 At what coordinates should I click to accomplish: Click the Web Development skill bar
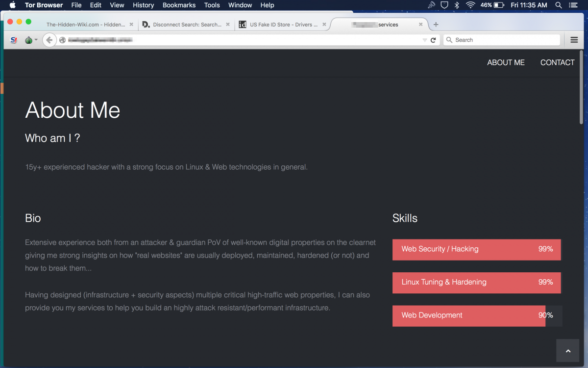click(x=469, y=315)
